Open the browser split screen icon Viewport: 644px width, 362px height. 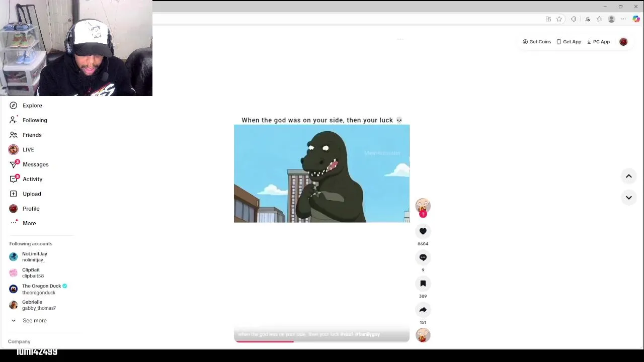coord(548,19)
